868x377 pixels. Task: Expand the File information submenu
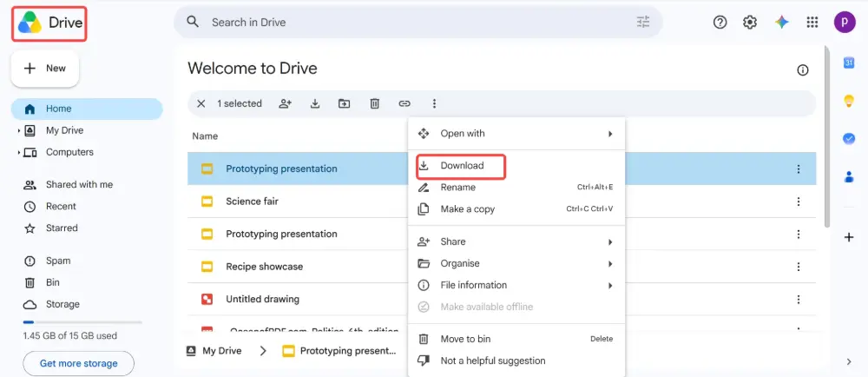[610, 285]
